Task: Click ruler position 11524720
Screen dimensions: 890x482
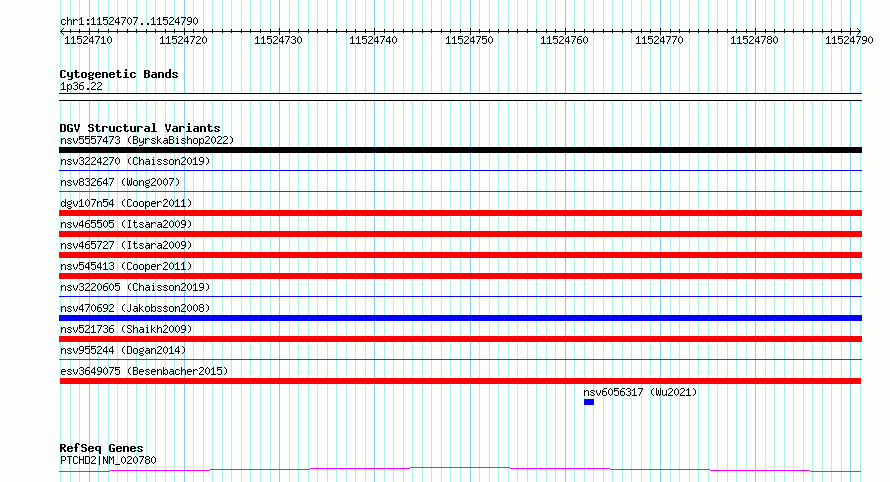Action: pos(183,40)
